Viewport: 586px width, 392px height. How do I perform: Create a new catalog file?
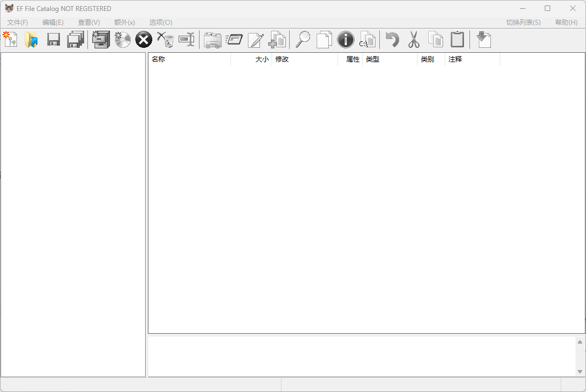tap(10, 39)
